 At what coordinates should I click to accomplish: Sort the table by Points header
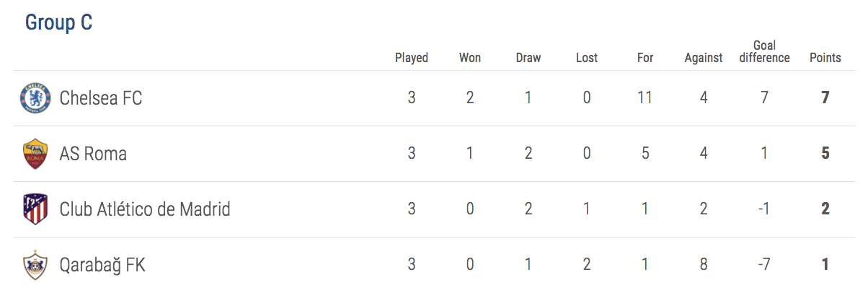[x=825, y=58]
